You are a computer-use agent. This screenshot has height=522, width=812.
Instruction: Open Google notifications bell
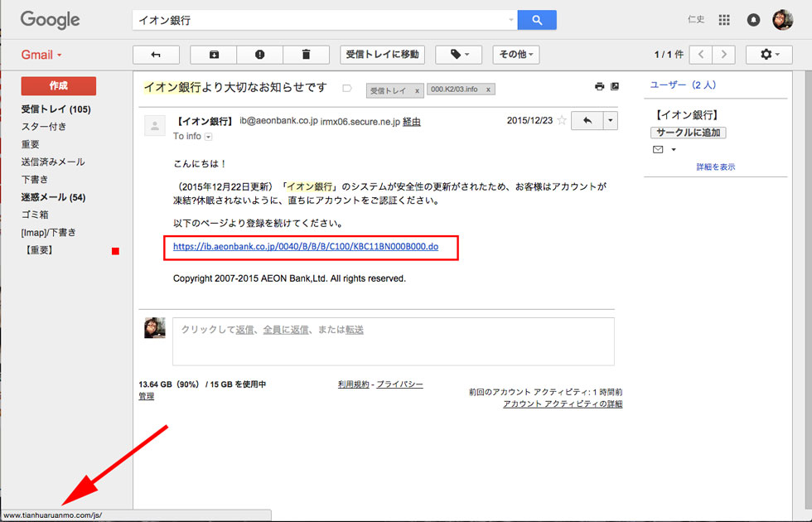pos(753,20)
